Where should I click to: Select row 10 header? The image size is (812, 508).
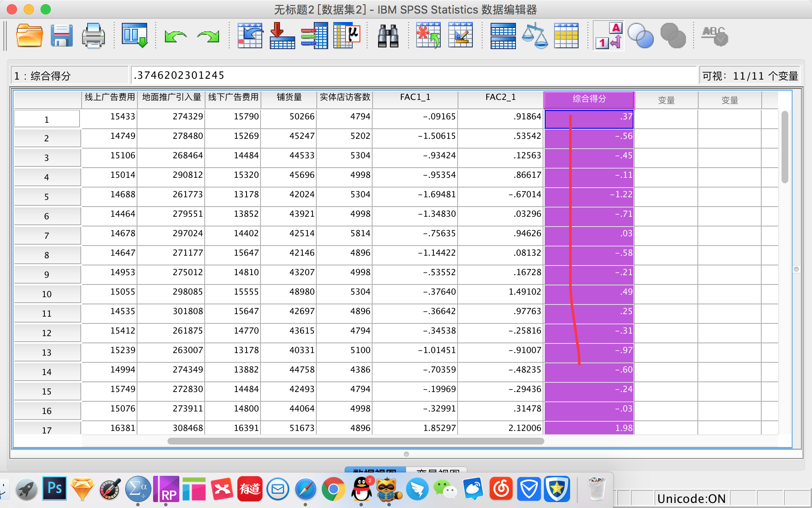click(x=47, y=294)
